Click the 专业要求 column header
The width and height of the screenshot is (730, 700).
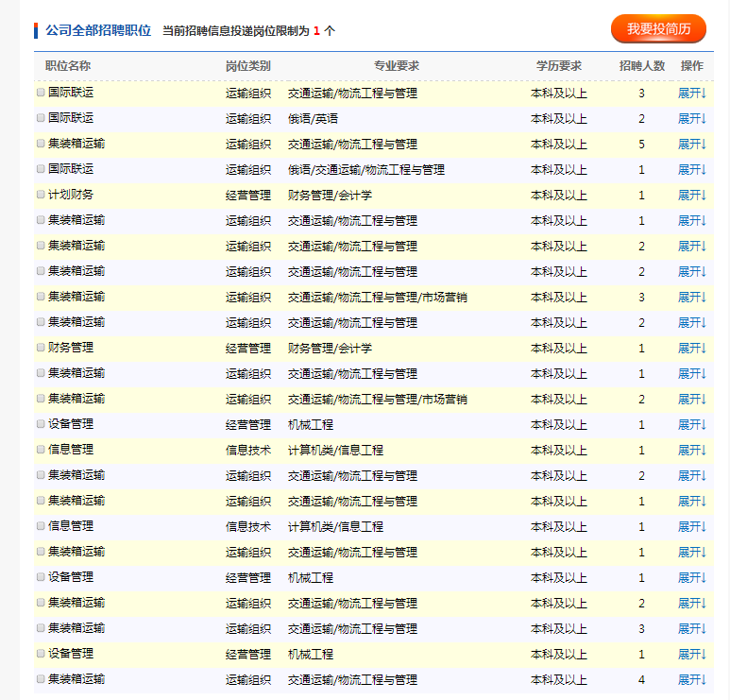pyautogui.click(x=396, y=66)
